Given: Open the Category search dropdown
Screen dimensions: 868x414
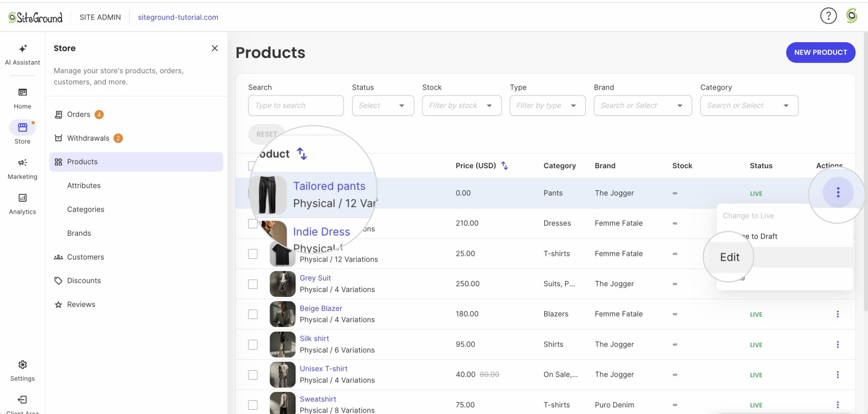Looking at the screenshot, I should coord(749,105).
